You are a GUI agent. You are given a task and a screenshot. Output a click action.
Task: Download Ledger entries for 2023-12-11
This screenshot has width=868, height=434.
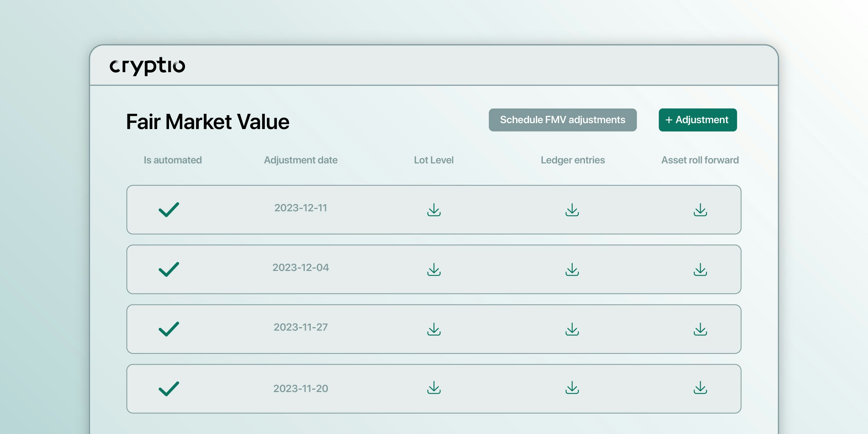coord(572,210)
